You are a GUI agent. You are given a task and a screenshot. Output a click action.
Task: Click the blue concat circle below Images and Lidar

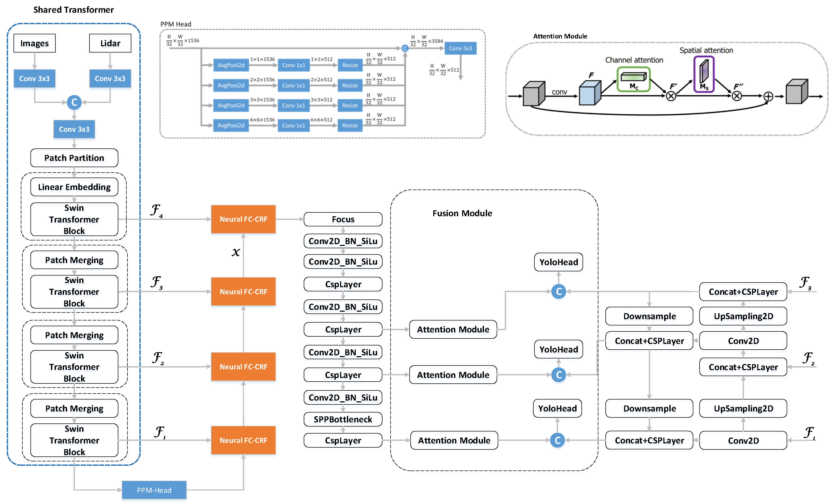74,102
